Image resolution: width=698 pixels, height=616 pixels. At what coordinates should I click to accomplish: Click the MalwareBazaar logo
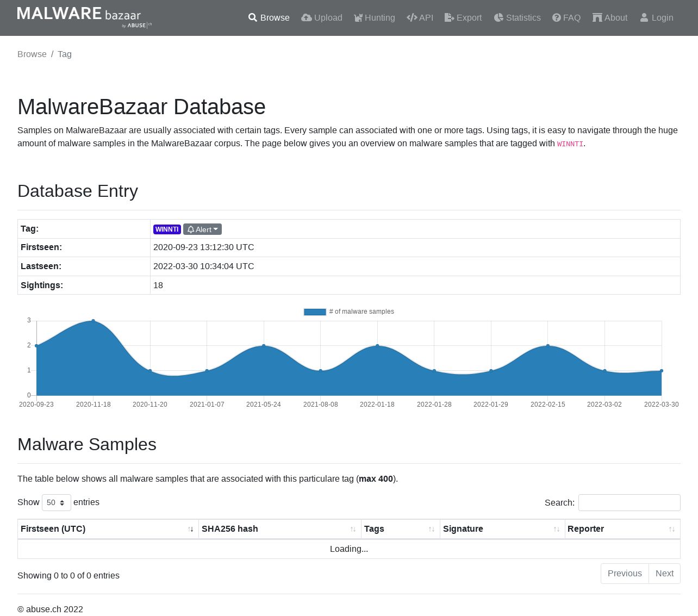[84, 17]
